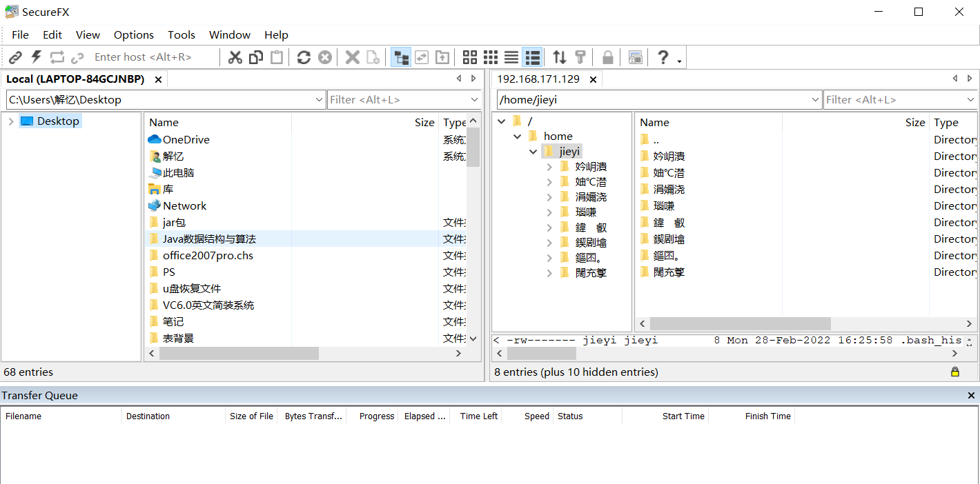980x484 pixels.
Task: Sort local list by Name column header
Action: pos(218,122)
